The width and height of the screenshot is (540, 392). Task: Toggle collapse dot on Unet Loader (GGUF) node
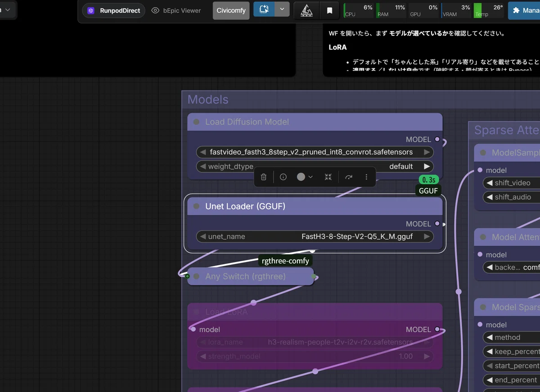[196, 206]
